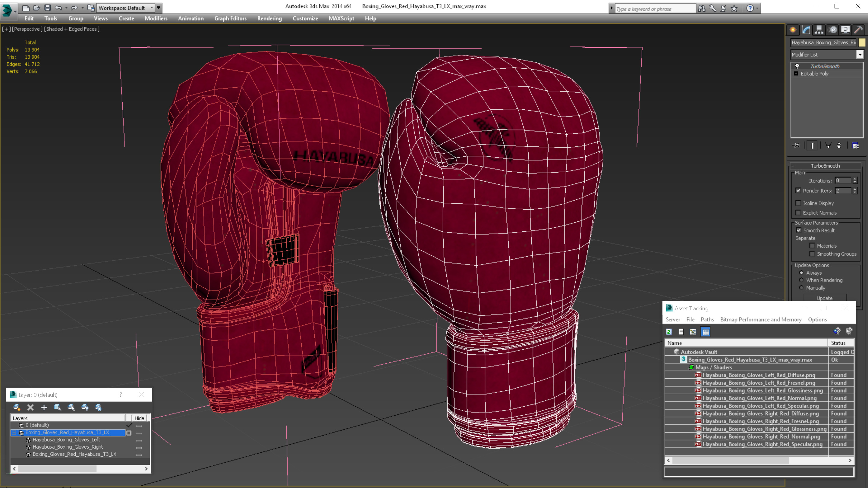The image size is (868, 488).
Task: Click the object color swatch
Action: [x=862, y=42]
